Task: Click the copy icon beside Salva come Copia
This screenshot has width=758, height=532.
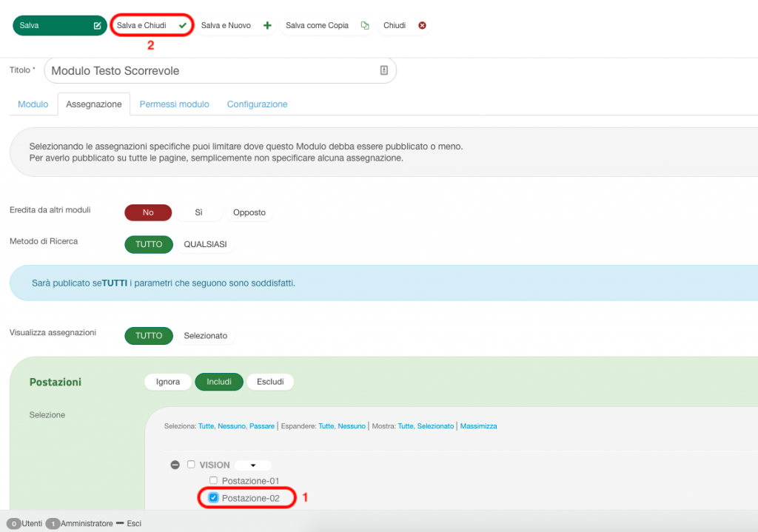Action: click(x=365, y=26)
